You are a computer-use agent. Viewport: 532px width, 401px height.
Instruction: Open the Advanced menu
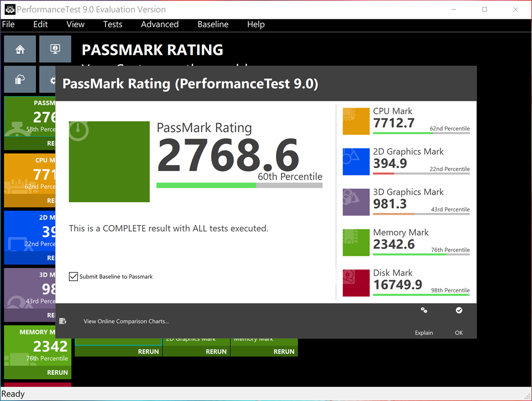160,25
